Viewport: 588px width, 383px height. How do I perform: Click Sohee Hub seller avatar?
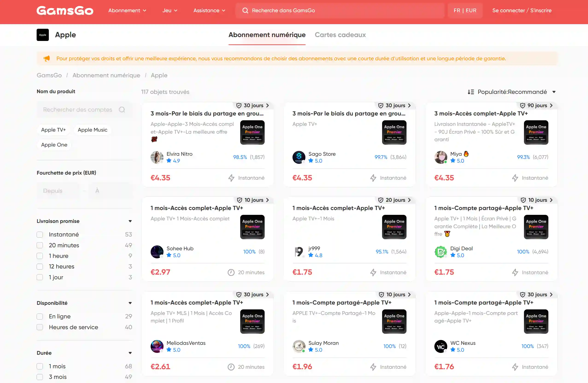pyautogui.click(x=157, y=252)
